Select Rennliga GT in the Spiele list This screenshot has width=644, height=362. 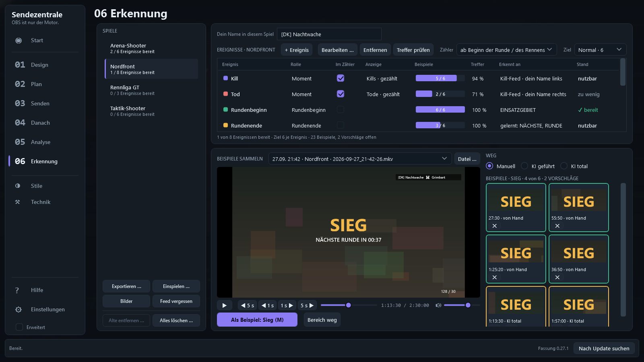(x=151, y=90)
